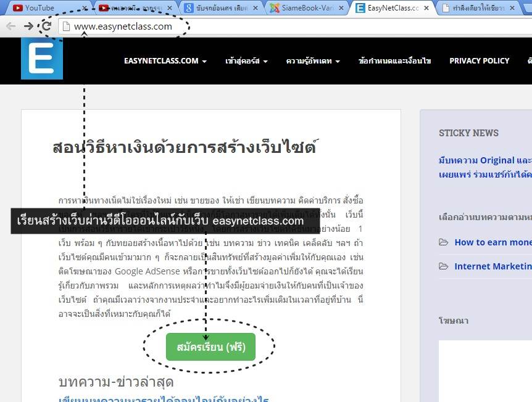Image resolution: width=532 pixels, height=402 pixels.
Task: Focus the address bar showing www.easynetclass.com
Action: (295, 26)
